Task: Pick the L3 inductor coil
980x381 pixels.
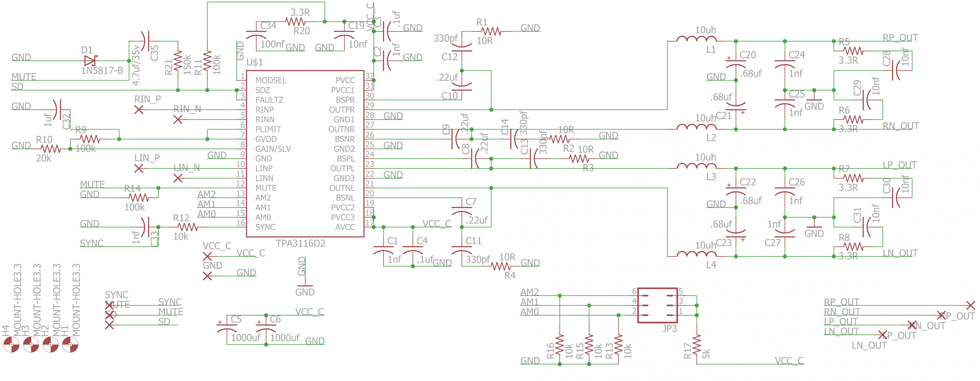Action: pos(697,166)
